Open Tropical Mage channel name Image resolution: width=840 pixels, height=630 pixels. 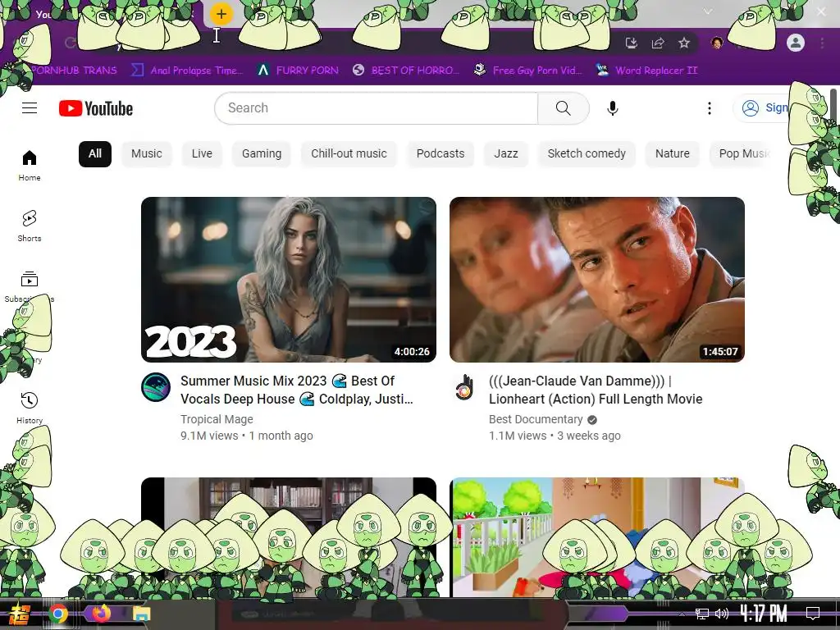tap(217, 419)
